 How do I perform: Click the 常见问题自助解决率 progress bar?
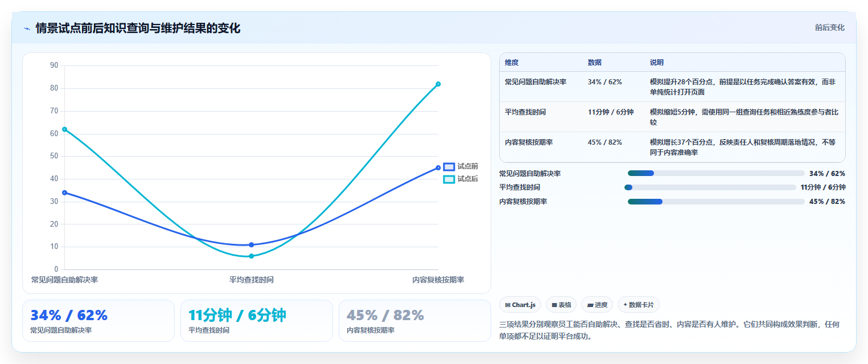pyautogui.click(x=716, y=173)
